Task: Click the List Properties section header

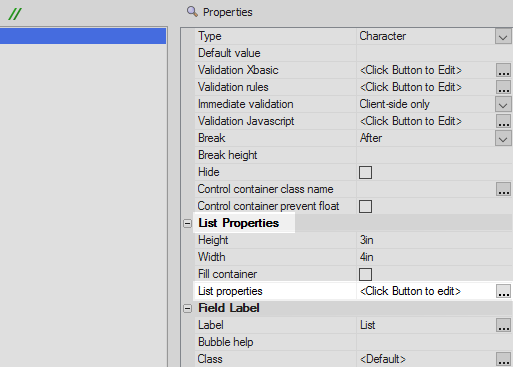Action: tap(239, 223)
